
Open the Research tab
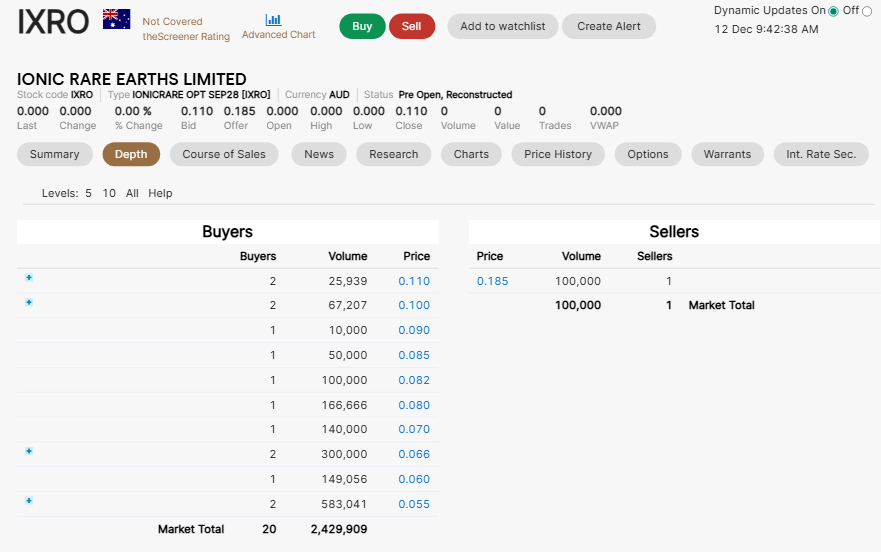coord(393,154)
